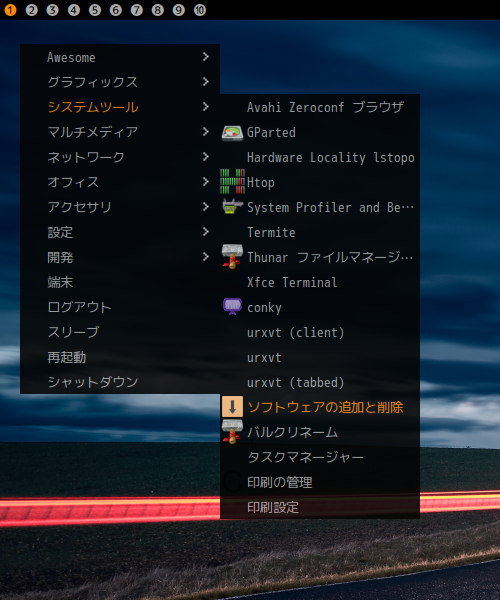Choose ログアウト from the menu

[120, 307]
